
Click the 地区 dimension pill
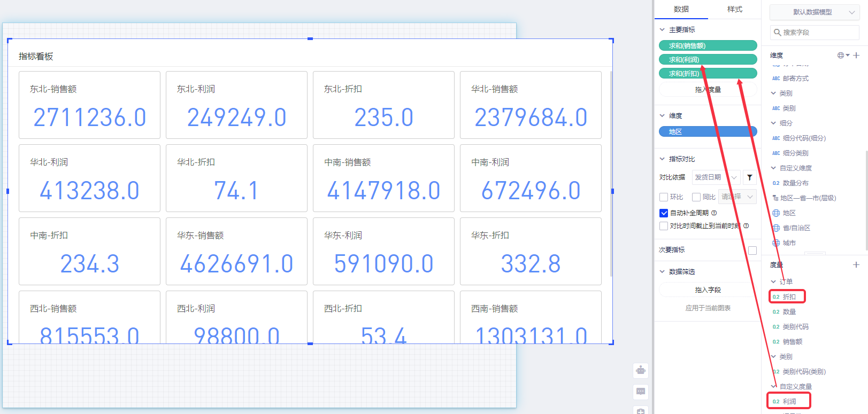(708, 132)
